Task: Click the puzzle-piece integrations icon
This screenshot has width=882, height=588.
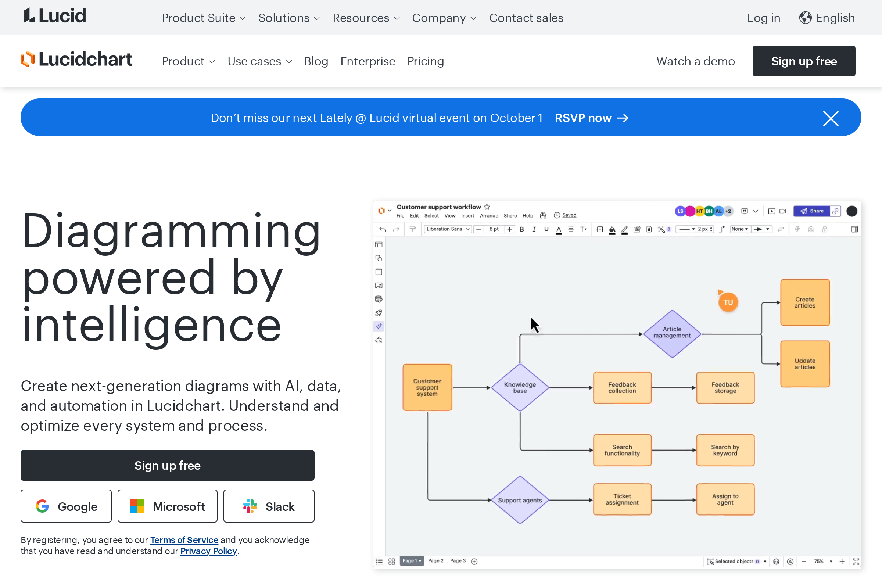Action: pos(379,340)
